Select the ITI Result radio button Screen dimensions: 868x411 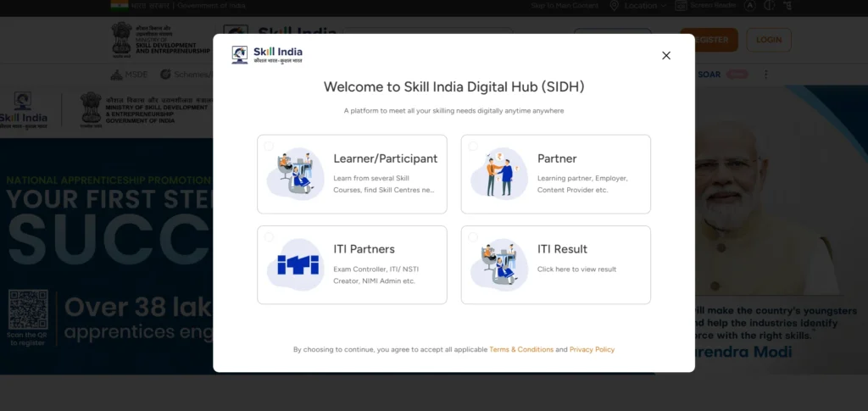pos(473,236)
